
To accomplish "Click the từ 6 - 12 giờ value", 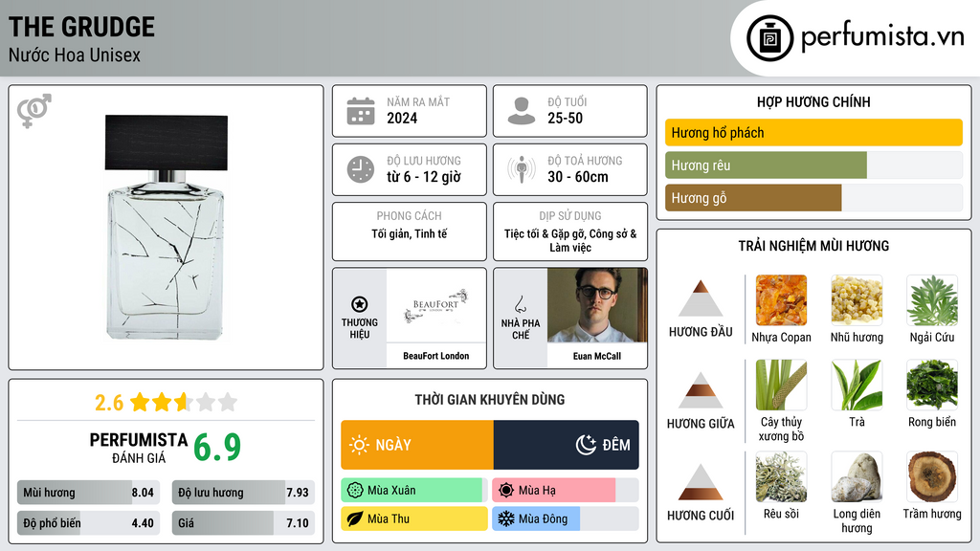I will [x=424, y=177].
